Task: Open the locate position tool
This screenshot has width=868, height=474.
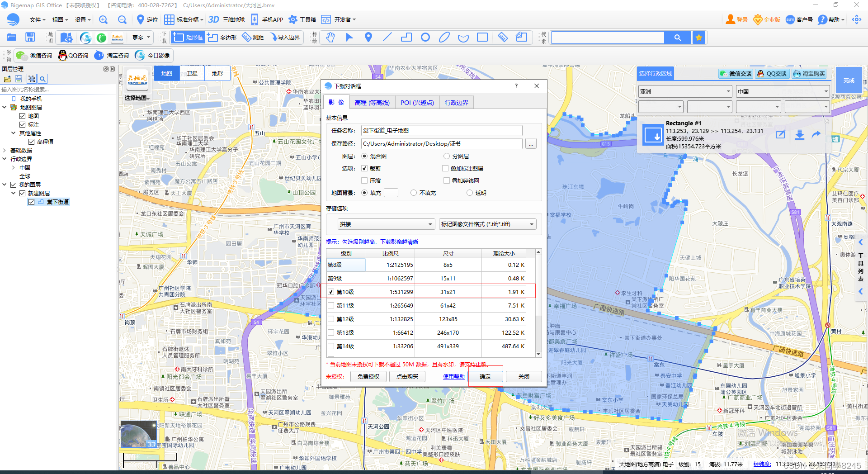Action: pos(147,19)
